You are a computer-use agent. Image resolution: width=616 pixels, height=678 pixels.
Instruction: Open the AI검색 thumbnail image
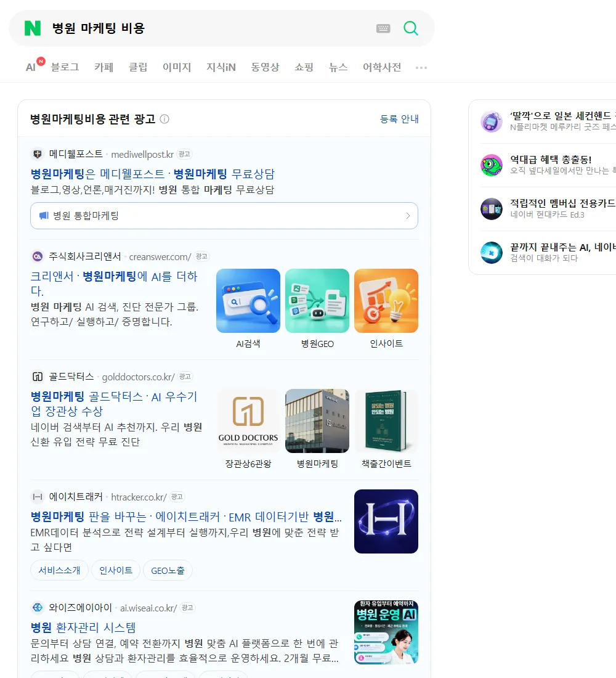point(248,301)
